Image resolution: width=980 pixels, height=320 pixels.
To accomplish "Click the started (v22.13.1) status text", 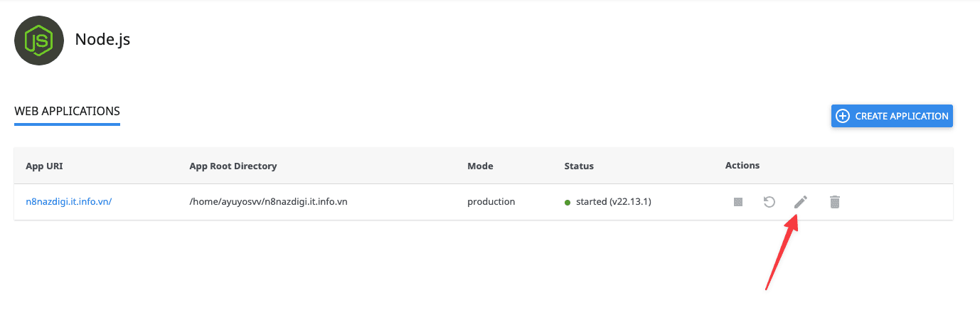I will pyautogui.click(x=614, y=202).
